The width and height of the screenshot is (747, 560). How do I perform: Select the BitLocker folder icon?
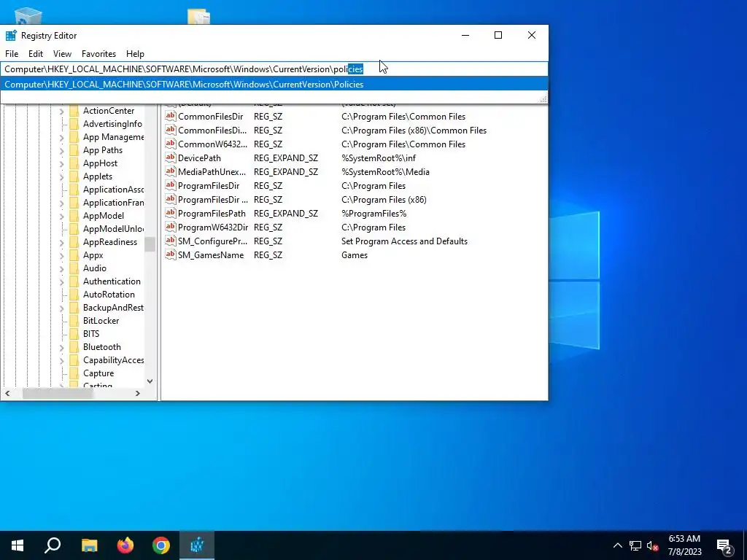tap(74, 321)
